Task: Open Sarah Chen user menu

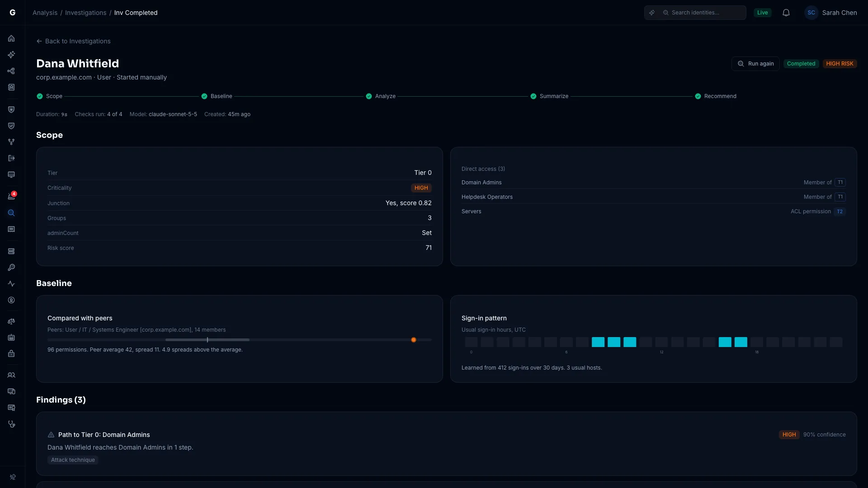Action: point(831,13)
